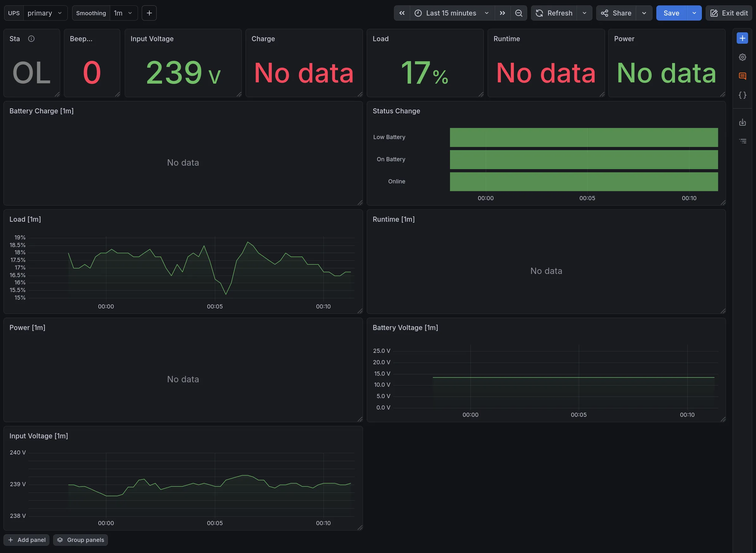This screenshot has width=756, height=553.
Task: Click resize handle of Battery Charge [1m] panel
Action: click(x=360, y=203)
